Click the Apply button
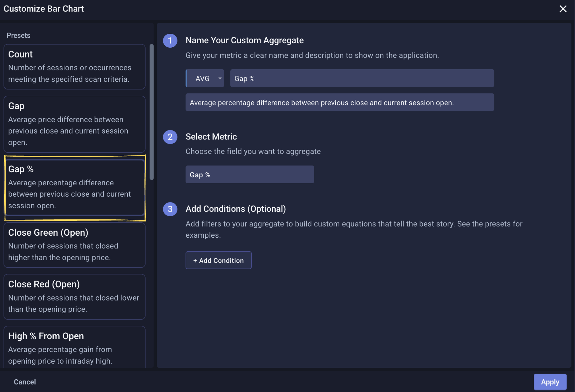The height and width of the screenshot is (392, 575). point(550,382)
